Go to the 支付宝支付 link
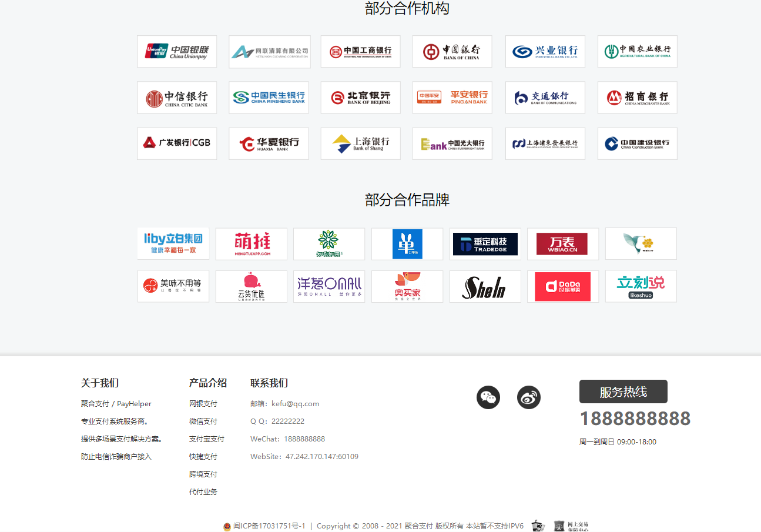 click(207, 439)
